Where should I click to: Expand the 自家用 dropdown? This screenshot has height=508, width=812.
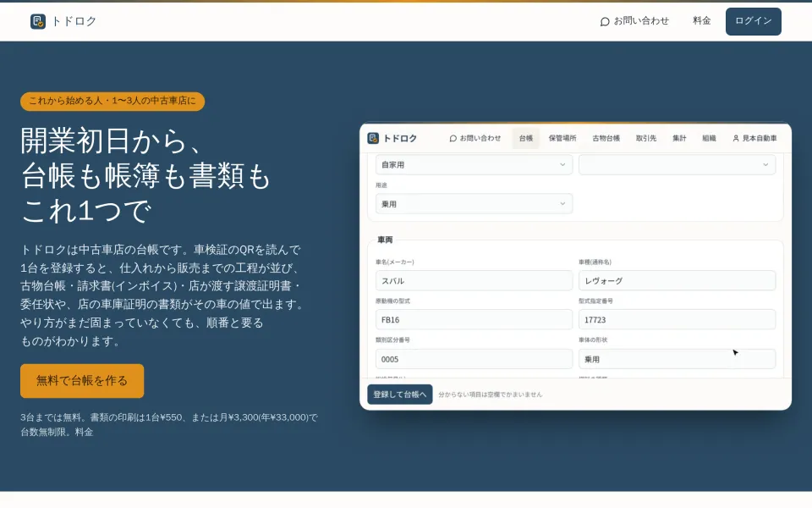coord(474,165)
